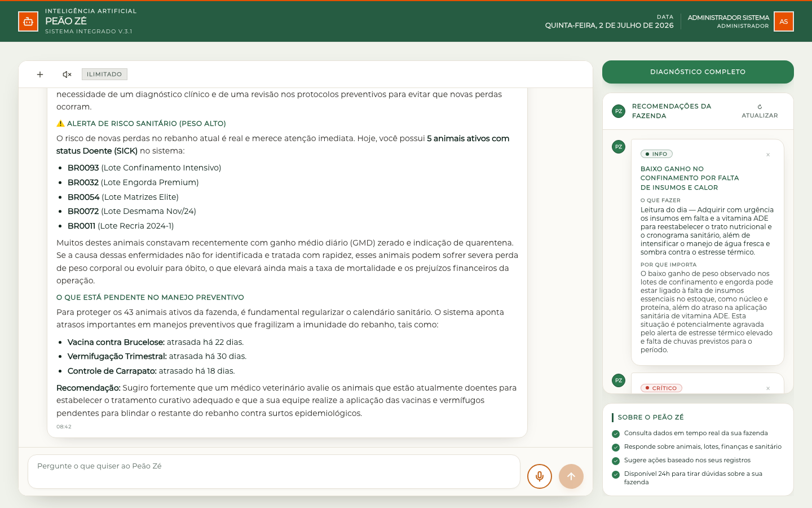This screenshot has height=508, width=812.
Task: Click the 08:42 message timestamp
Action: pyautogui.click(x=64, y=427)
